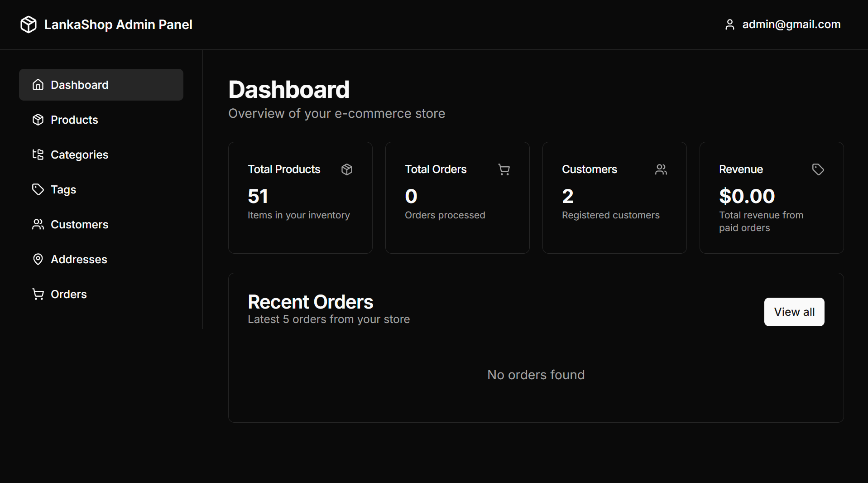Click the tag icon on Revenue card
Image resolution: width=868 pixels, height=483 pixels.
pyautogui.click(x=818, y=169)
